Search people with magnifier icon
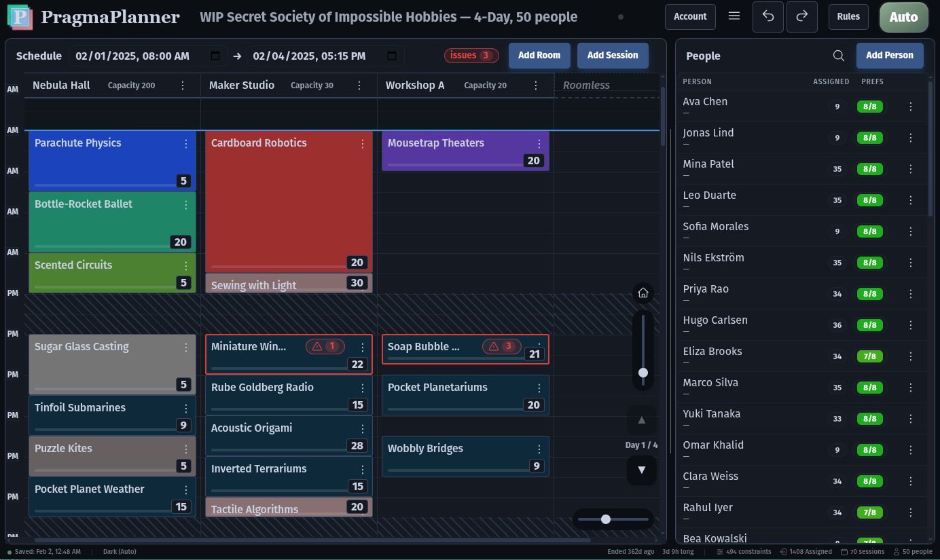 tap(839, 56)
